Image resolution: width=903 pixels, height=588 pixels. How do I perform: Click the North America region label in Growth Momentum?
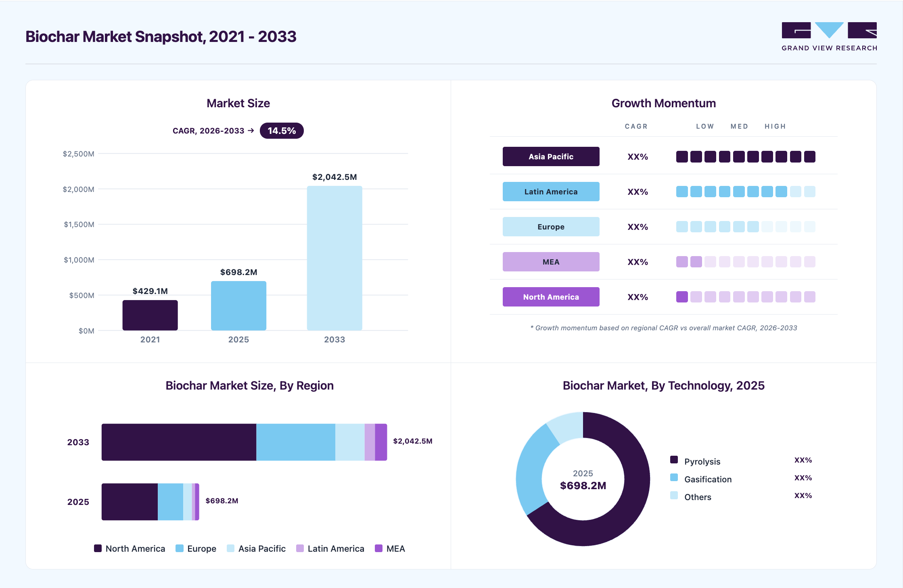tap(551, 297)
